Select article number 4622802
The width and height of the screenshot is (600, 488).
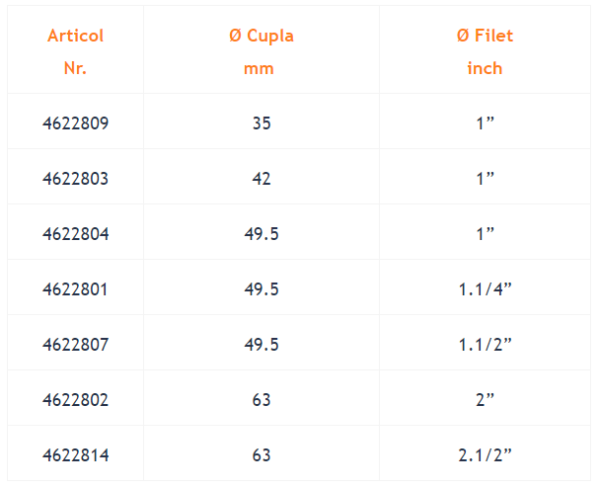[75, 400]
